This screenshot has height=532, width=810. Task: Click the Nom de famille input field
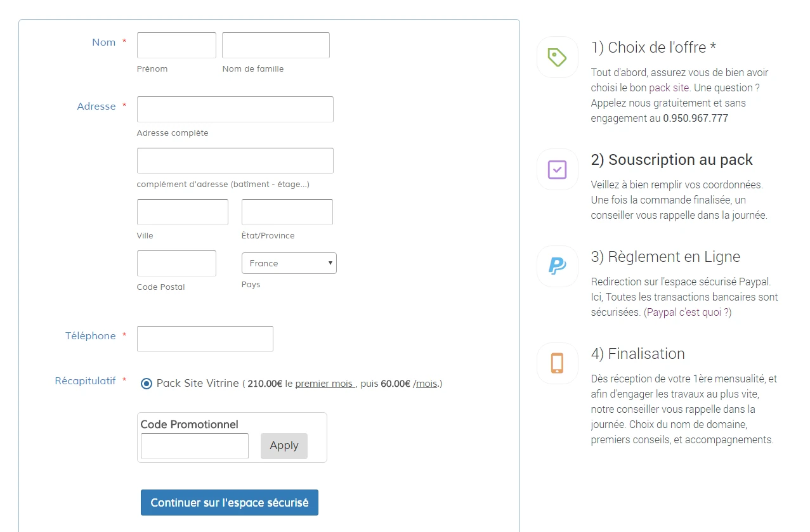click(275, 45)
